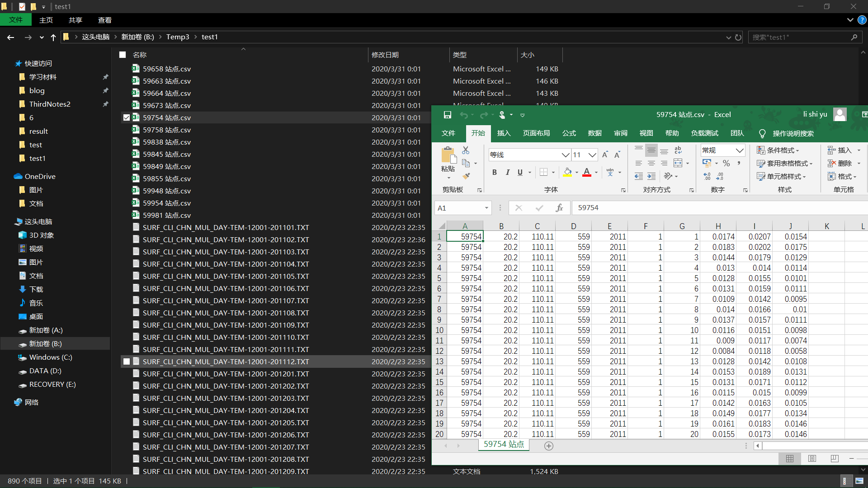868x488 pixels.
Task: Click the Wrap Text icon
Action: [678, 150]
